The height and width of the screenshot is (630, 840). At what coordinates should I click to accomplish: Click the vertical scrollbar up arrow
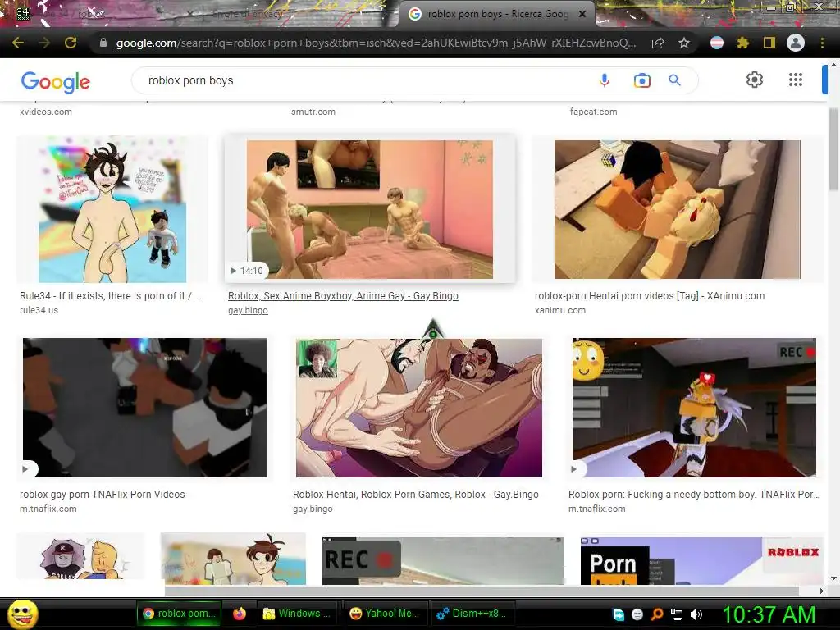point(833,64)
